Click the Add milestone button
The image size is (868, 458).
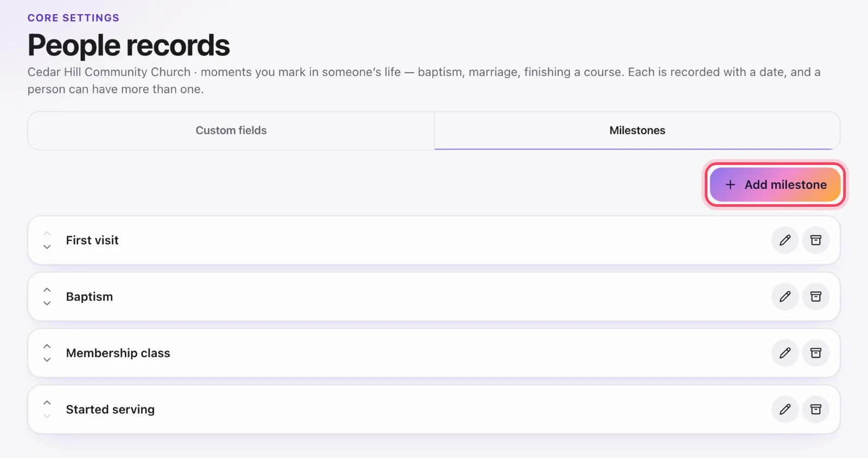pyautogui.click(x=775, y=185)
